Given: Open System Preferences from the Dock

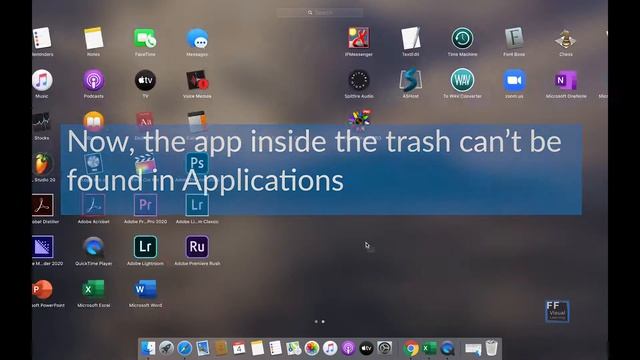Looking at the screenshot, I should coord(384,348).
